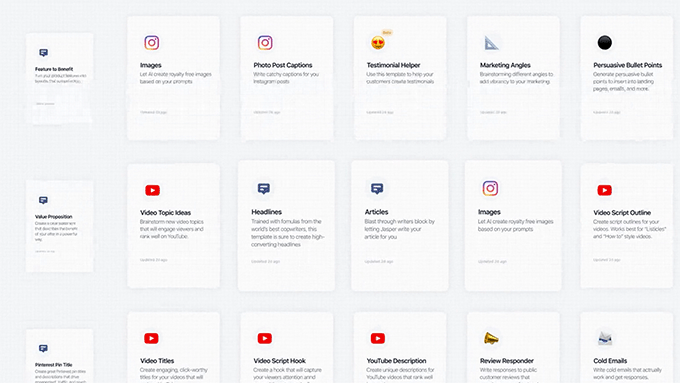The height and width of the screenshot is (383, 680).
Task: Click the Feature to Benefit chat icon
Action: tap(43, 53)
